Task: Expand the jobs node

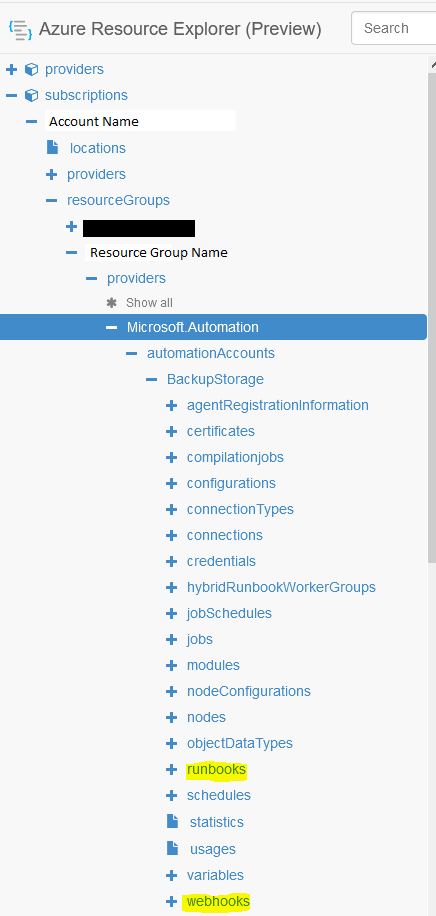Action: pyautogui.click(x=171, y=640)
